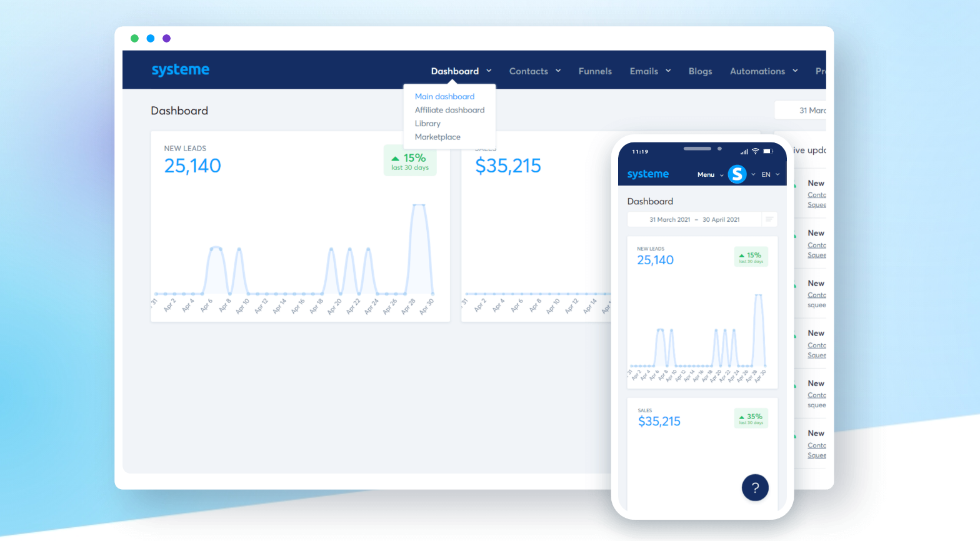Click the systeme logo in desktop navbar
The image size is (980, 541).
[181, 70]
